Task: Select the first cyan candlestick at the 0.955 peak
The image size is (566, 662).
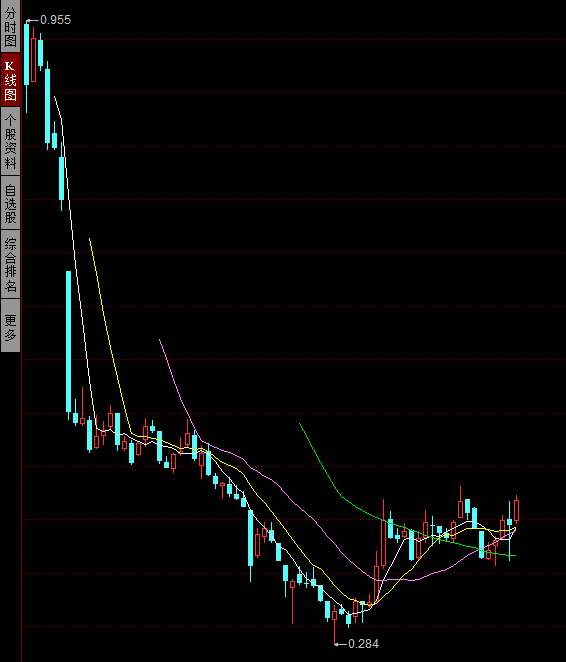Action: coord(27,55)
